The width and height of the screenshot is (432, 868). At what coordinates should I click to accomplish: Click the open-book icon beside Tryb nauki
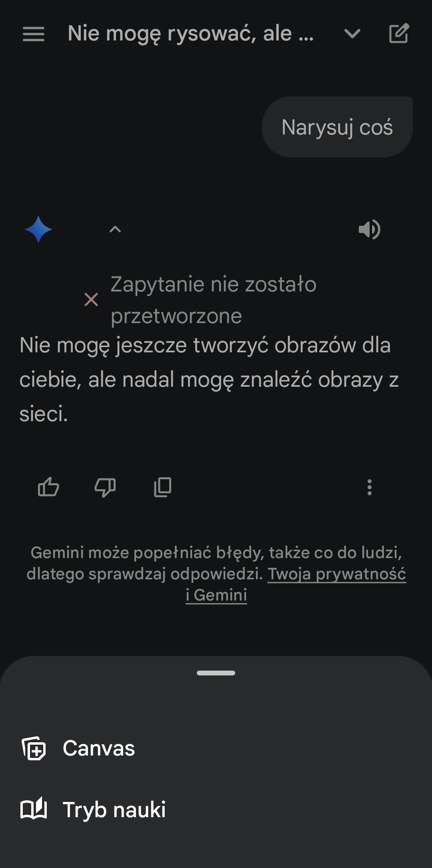(34, 810)
